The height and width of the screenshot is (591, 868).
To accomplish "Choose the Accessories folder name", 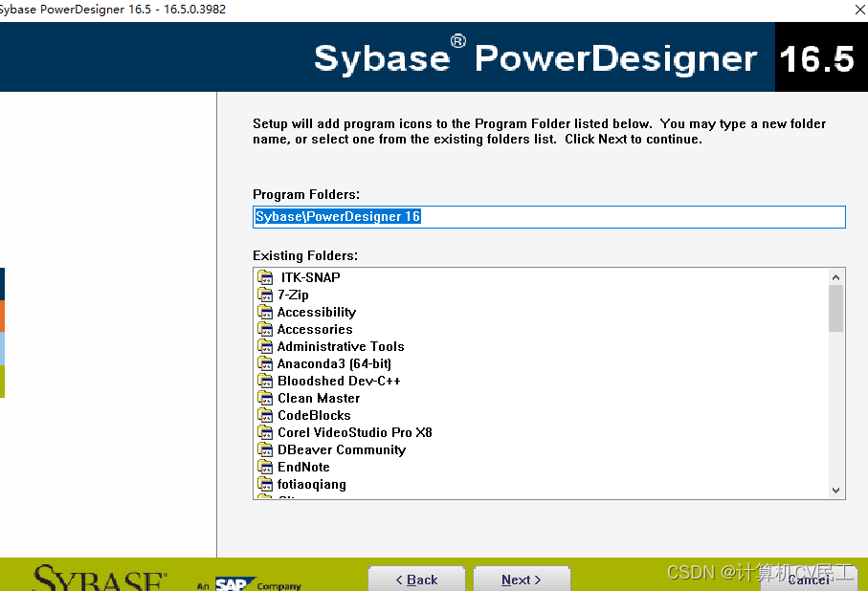I will 315,329.
